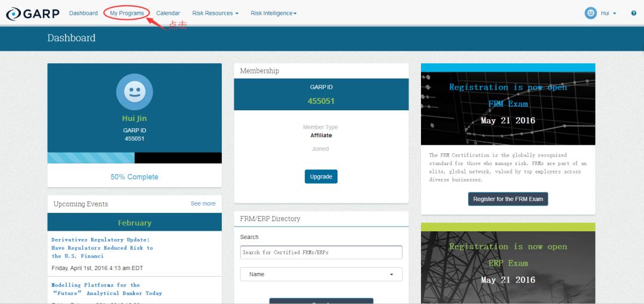
Task: Open the Calendar menu item
Action: [168, 13]
